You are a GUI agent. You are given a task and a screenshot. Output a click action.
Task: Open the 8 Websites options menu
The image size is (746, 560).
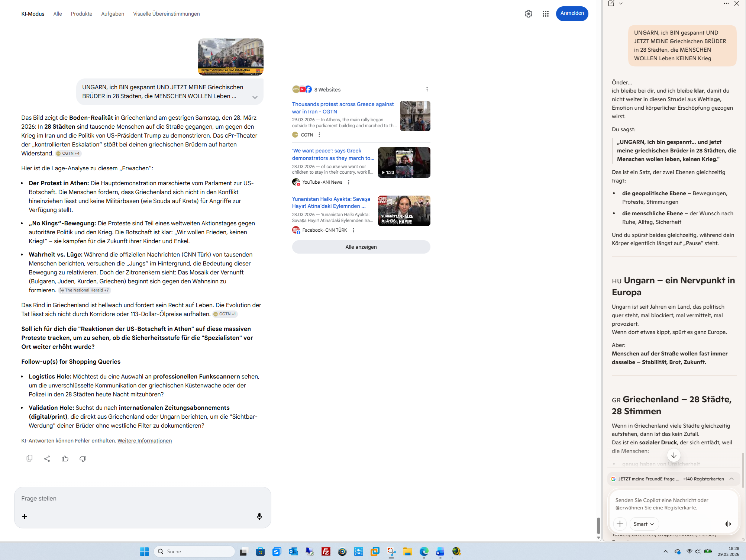click(427, 89)
